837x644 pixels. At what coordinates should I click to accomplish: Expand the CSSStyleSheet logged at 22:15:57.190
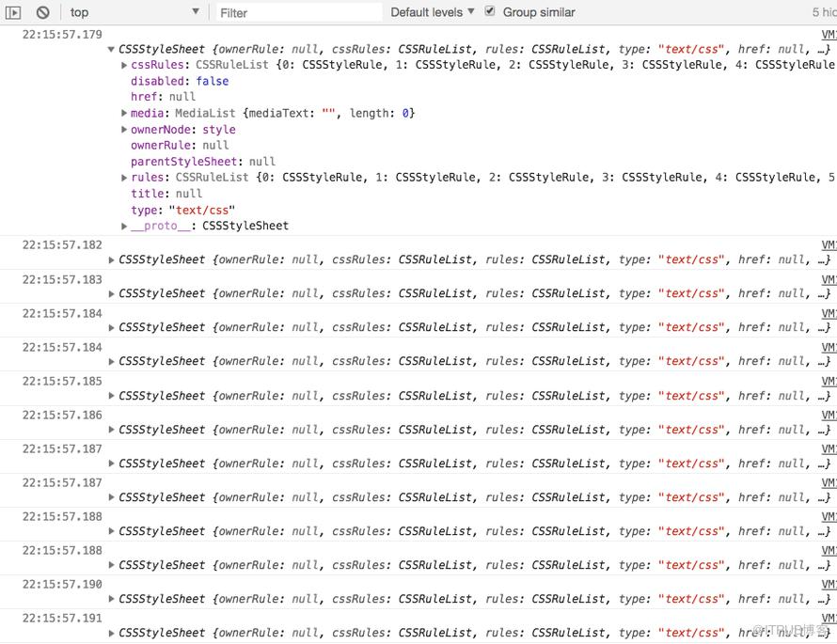[111, 599]
